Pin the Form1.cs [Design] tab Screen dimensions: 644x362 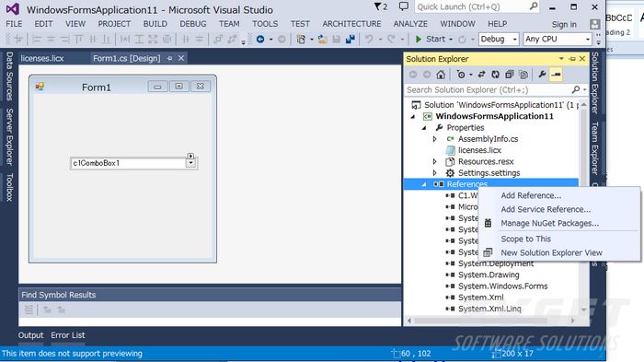click(169, 58)
